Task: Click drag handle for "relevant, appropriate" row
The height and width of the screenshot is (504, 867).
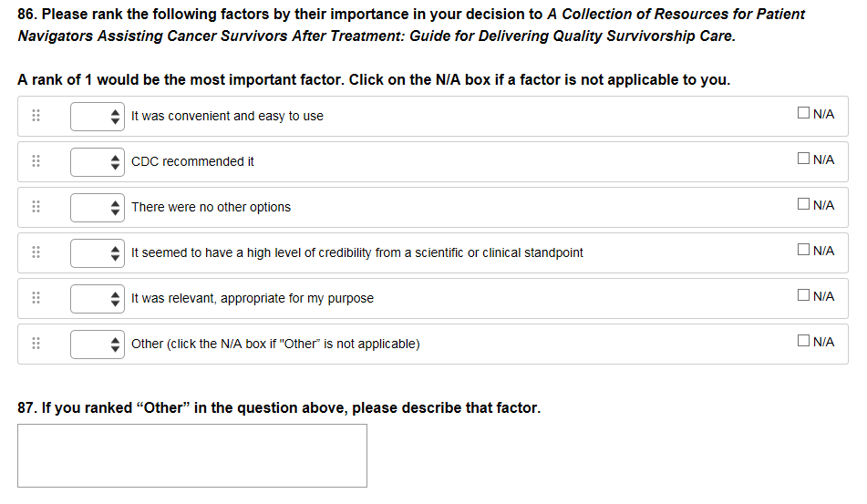Action: (36, 298)
